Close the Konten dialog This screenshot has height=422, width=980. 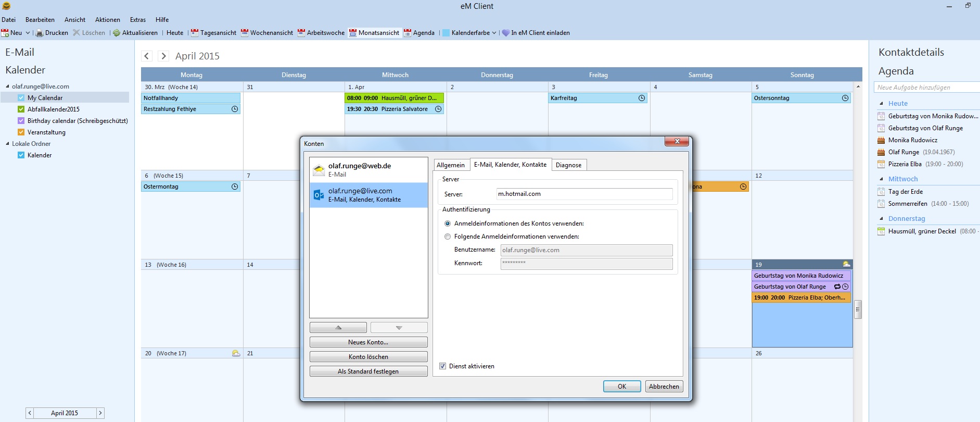pyautogui.click(x=677, y=141)
